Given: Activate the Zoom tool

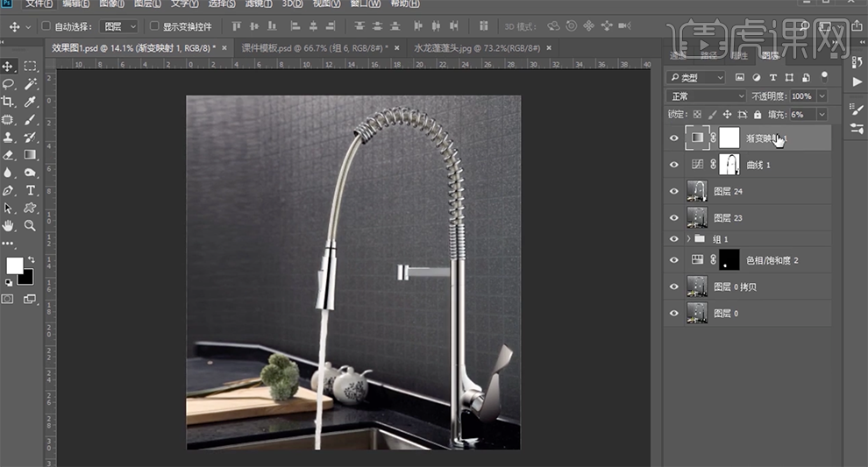Looking at the screenshot, I should [30, 225].
